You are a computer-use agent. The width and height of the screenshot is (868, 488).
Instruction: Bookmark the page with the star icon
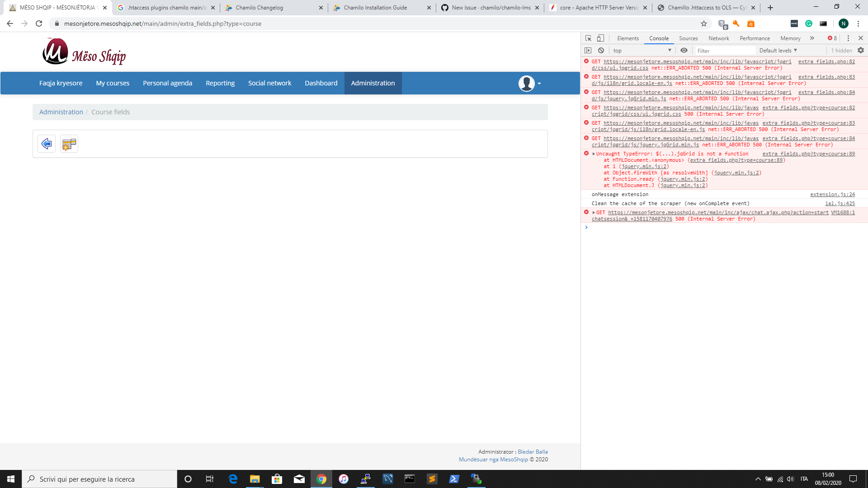(x=704, y=23)
